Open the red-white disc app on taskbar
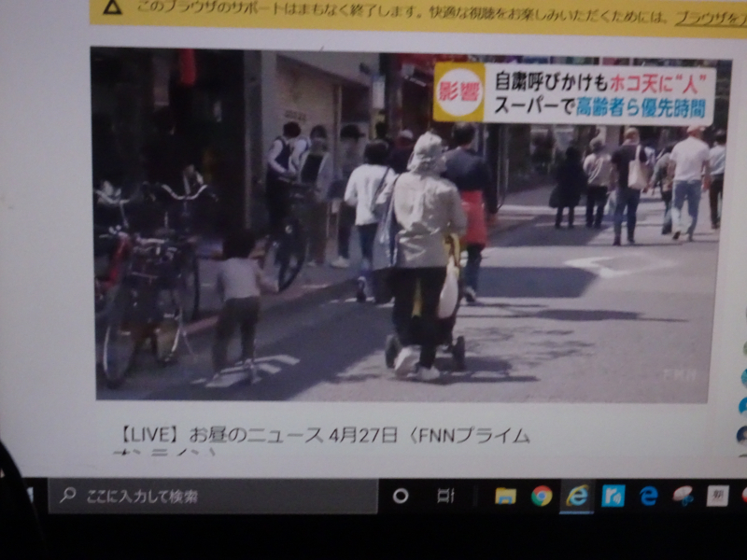This screenshot has width=747, height=560. click(683, 496)
